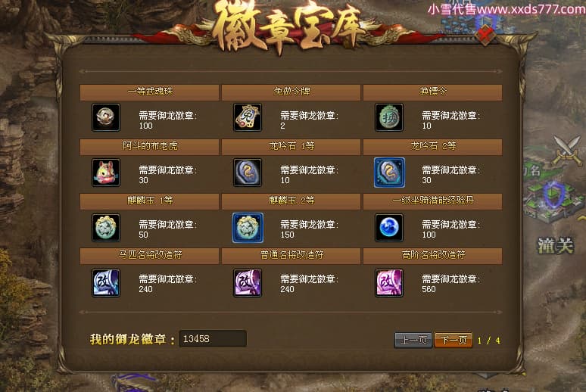This screenshot has height=392, width=586.
Task: Click the 一等武魂珠 item title bar
Action: [x=149, y=92]
